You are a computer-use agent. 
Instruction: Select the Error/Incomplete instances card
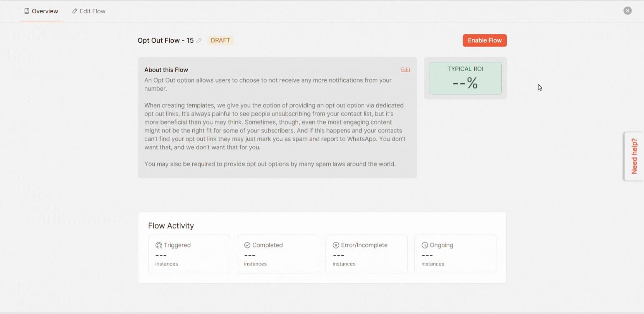[x=366, y=254]
